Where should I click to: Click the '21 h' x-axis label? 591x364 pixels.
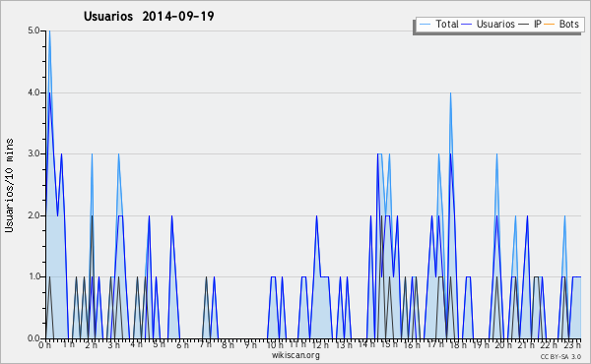pyautogui.click(x=526, y=345)
